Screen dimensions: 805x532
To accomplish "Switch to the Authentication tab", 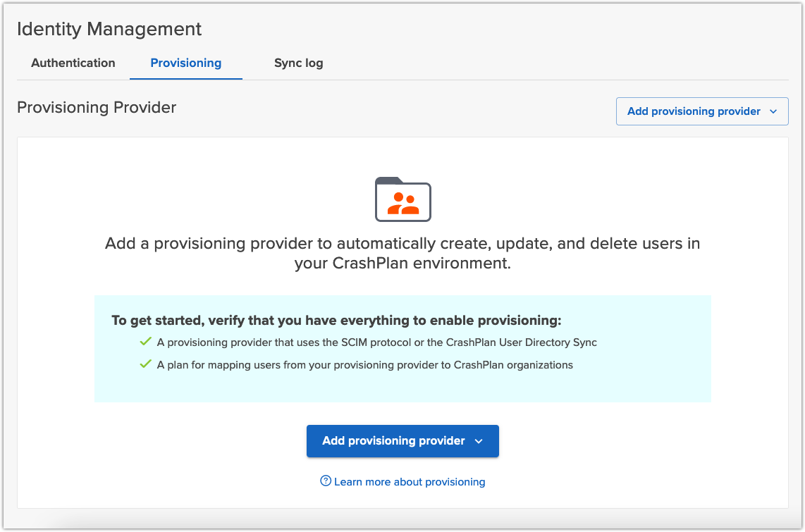I will point(73,63).
